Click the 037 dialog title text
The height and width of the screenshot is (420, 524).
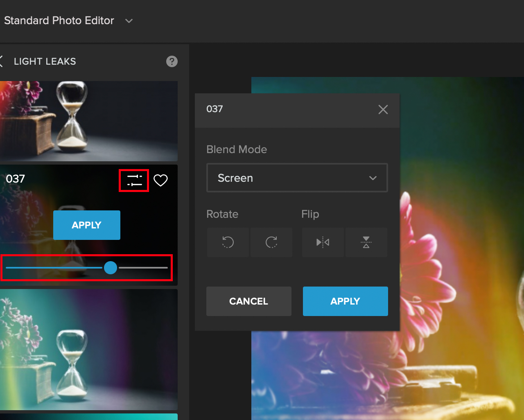tap(215, 109)
